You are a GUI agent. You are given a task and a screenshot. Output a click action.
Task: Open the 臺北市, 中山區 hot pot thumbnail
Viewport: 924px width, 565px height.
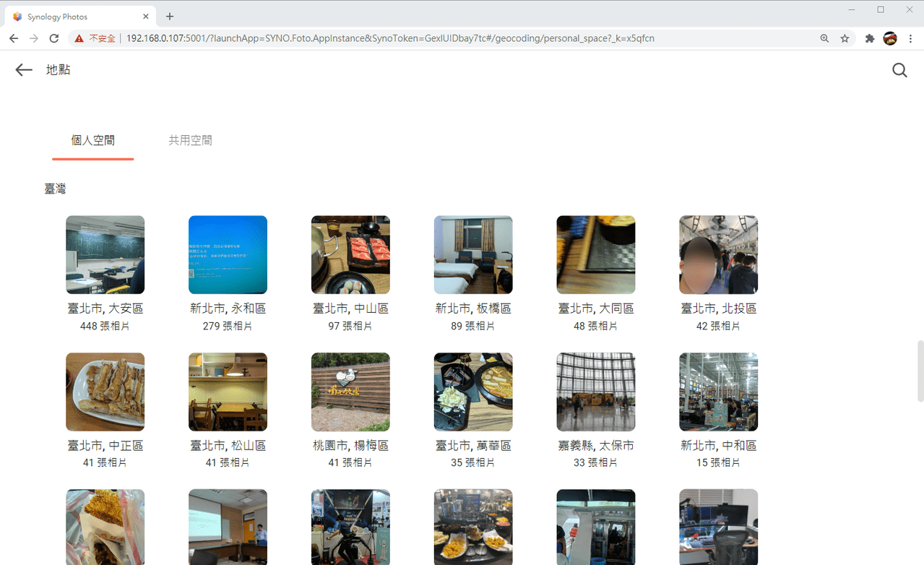pyautogui.click(x=350, y=254)
